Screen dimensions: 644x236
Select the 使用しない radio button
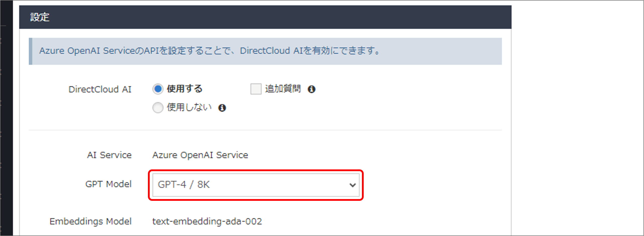[x=158, y=108]
